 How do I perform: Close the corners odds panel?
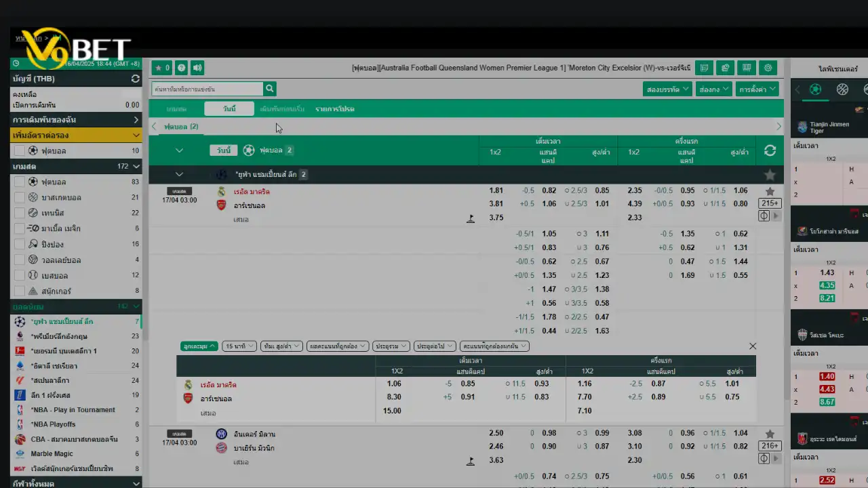(x=753, y=346)
